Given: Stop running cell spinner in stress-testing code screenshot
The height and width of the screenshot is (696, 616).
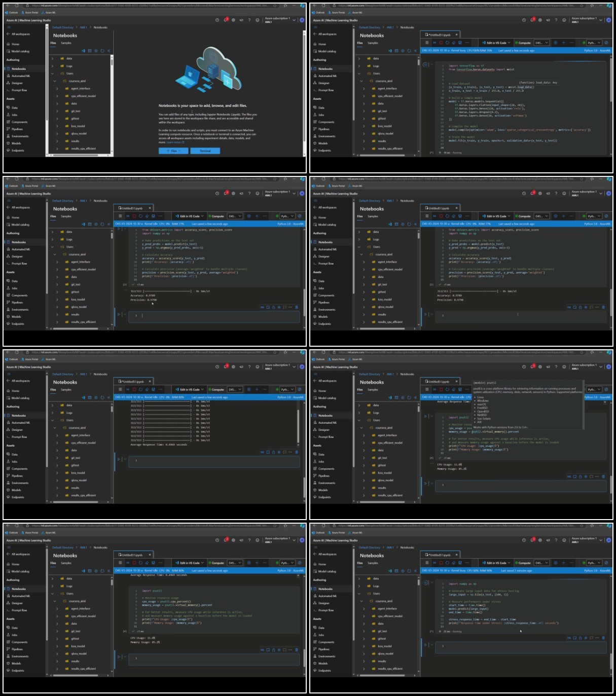Looking at the screenshot, I should point(425,583).
